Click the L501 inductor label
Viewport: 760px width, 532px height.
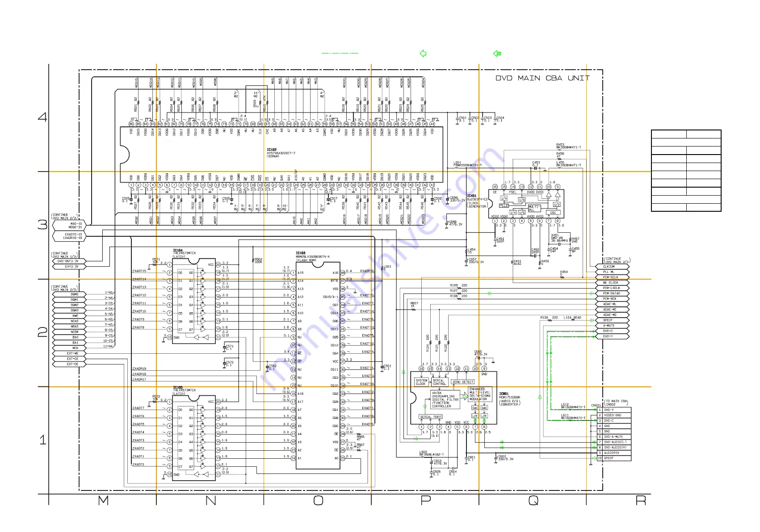tap(467, 164)
